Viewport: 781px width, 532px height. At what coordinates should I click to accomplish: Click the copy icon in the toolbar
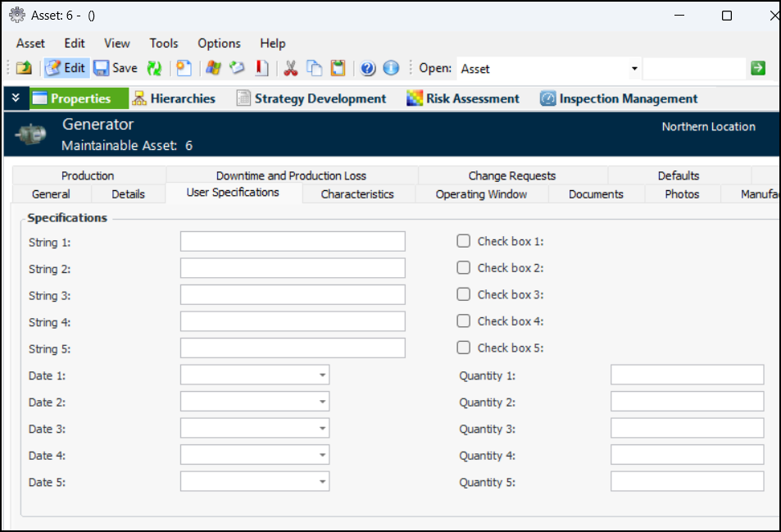pyautogui.click(x=314, y=69)
